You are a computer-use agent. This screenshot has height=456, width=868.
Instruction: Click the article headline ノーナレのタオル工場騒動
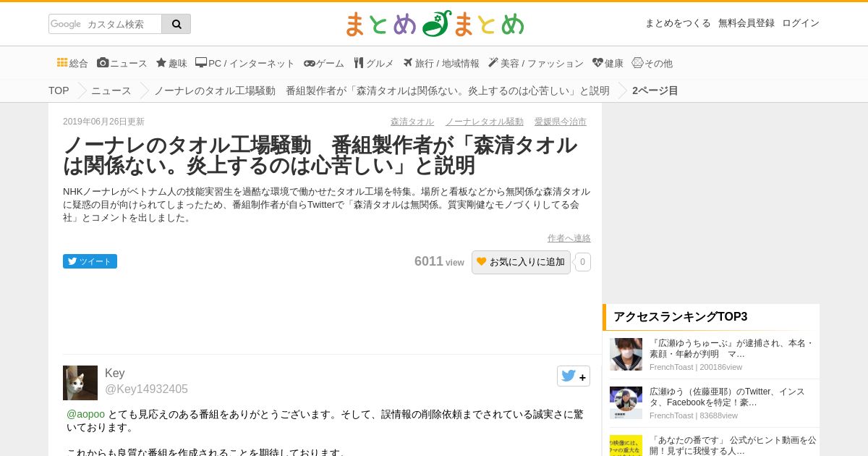tap(320, 155)
